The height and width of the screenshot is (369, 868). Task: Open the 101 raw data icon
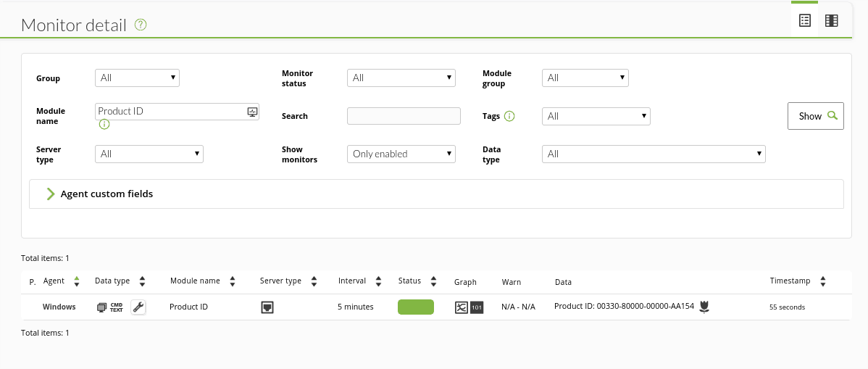pos(477,307)
